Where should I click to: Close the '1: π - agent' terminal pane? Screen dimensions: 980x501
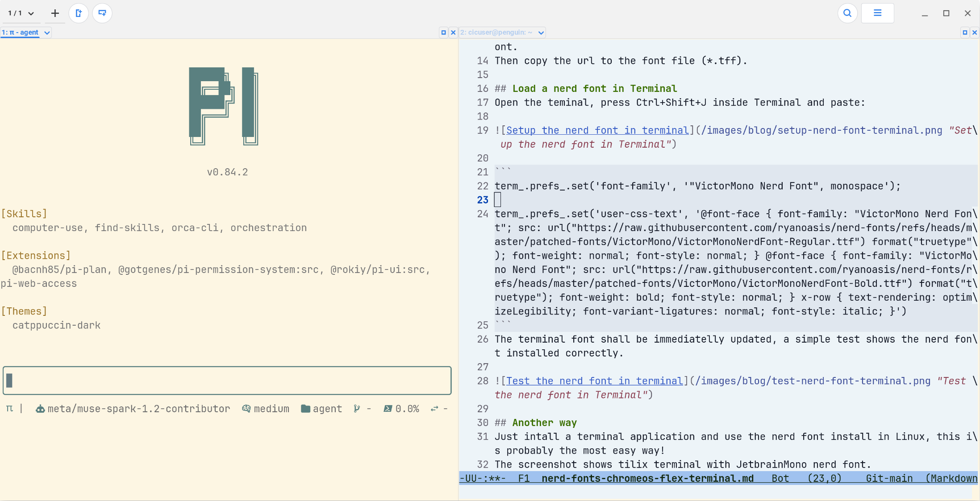[x=453, y=33]
